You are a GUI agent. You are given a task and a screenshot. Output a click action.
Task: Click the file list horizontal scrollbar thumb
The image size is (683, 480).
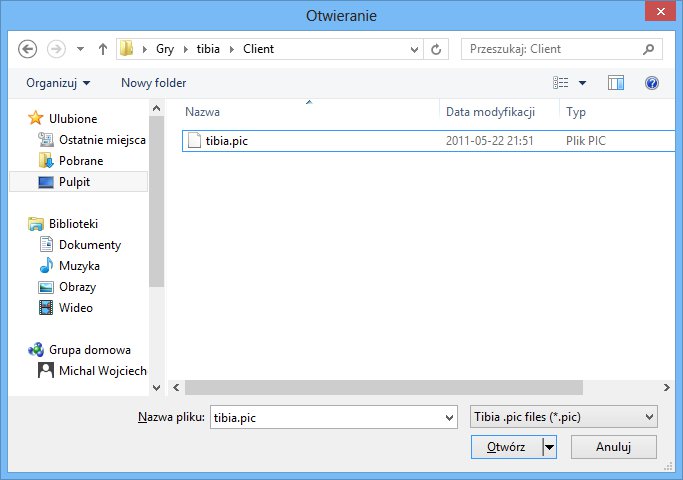click(384, 387)
